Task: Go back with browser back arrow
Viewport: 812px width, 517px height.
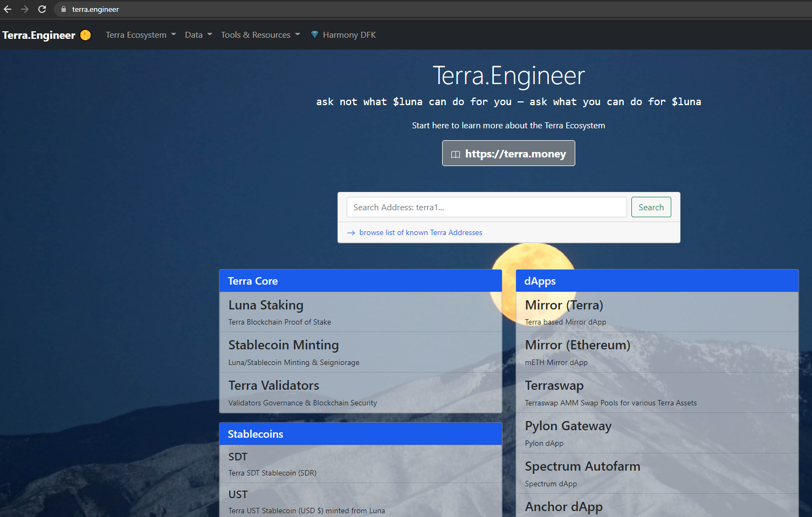Action: [x=8, y=9]
